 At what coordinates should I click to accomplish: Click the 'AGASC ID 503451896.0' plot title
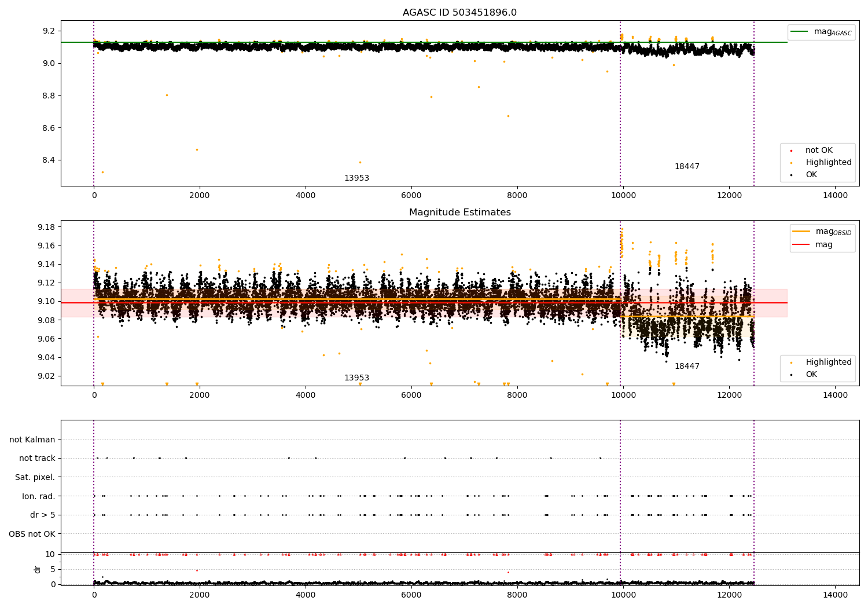pos(459,13)
